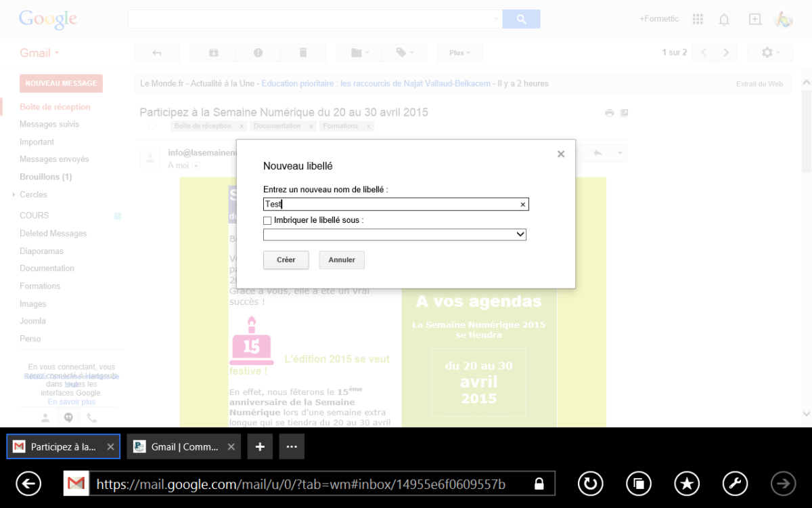Open the Documentation label in sidebar
The height and width of the screenshot is (508, 812).
[47, 268]
